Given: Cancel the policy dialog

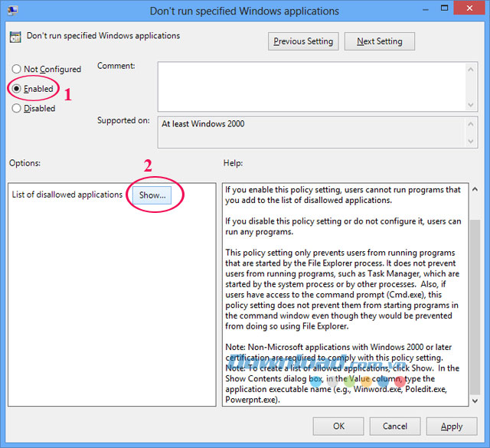Looking at the screenshot, I should (x=395, y=426).
